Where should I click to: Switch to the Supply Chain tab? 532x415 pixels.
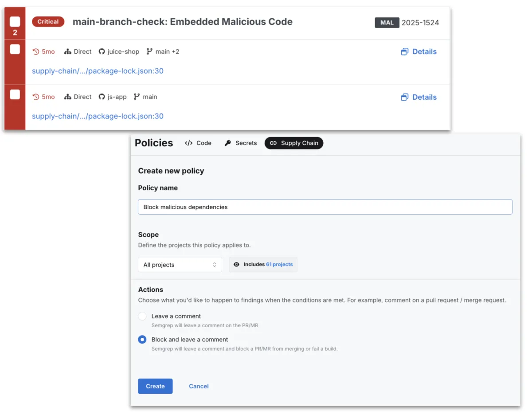click(x=294, y=143)
